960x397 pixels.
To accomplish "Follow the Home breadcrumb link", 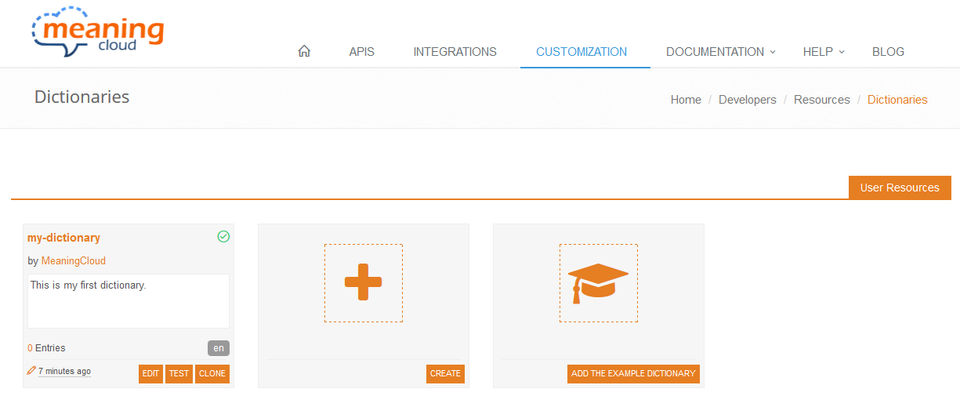I will coord(686,99).
